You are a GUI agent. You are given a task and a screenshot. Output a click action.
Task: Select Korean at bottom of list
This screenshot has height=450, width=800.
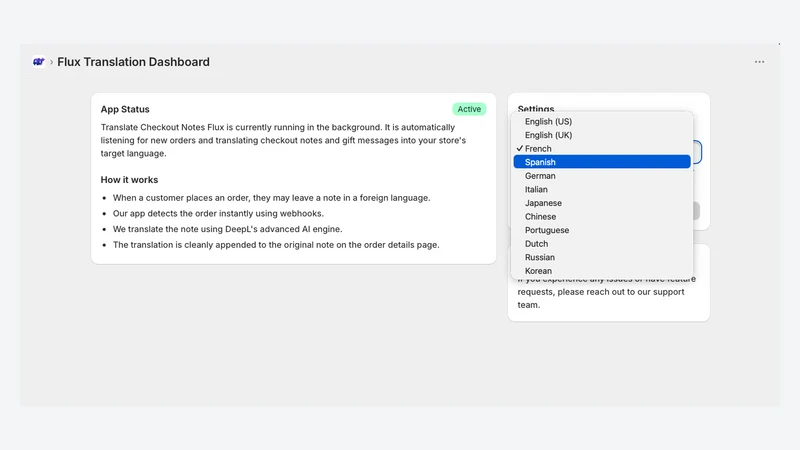(602, 271)
